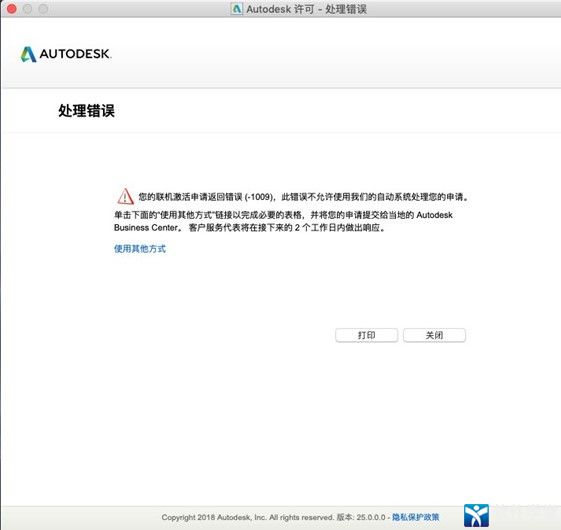
Task: Click the window title Autodesk 许可 text
Action: click(280, 9)
